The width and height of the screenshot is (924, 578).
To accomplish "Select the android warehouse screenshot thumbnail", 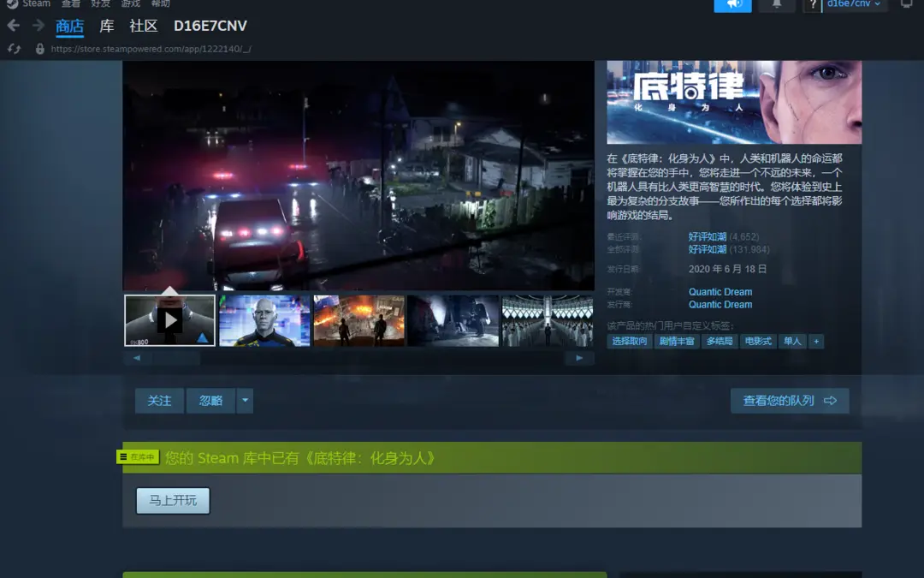I will pos(548,320).
